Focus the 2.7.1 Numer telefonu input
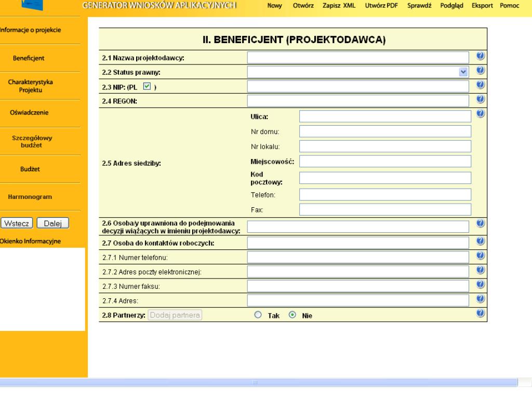The width and height of the screenshot is (532, 399). tap(358, 257)
